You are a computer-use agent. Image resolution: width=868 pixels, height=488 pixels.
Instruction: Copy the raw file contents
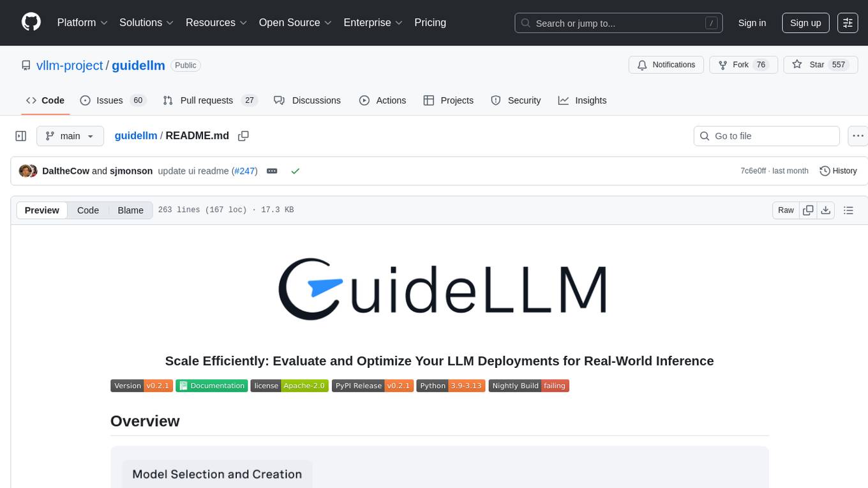coord(808,210)
